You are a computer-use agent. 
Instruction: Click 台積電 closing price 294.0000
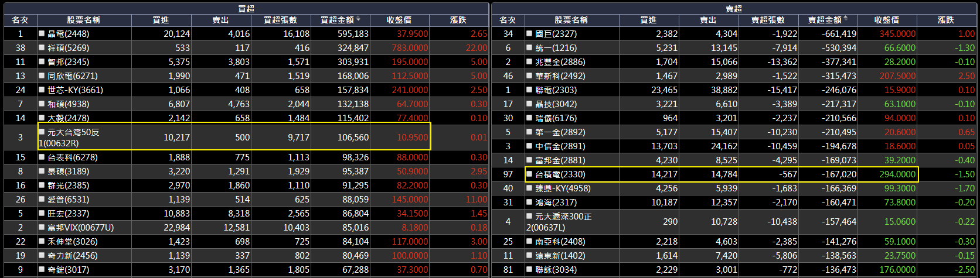pos(897,174)
